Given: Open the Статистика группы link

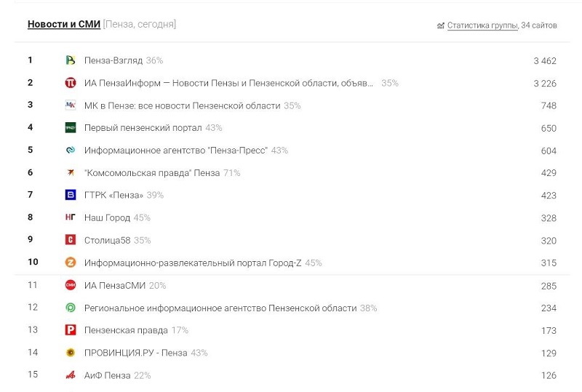Looking at the screenshot, I should [482, 25].
